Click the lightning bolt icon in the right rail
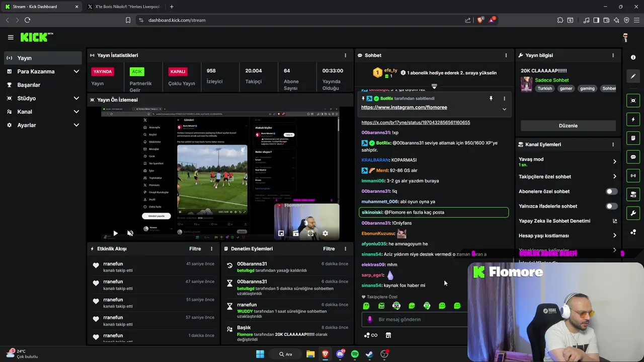The width and height of the screenshot is (644, 362). click(633, 120)
